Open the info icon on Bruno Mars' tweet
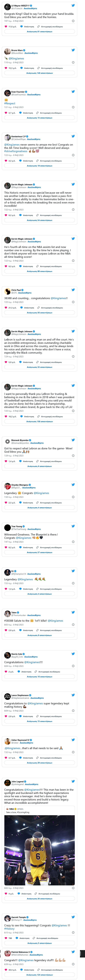Image resolution: width=85 pixels, height=980 pixels. click(x=73, y=62)
